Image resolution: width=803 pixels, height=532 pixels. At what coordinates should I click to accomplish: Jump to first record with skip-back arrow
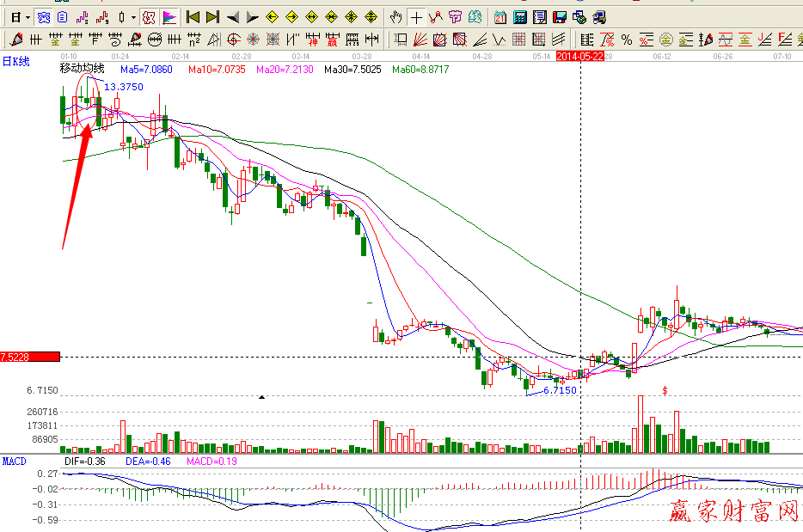pyautogui.click(x=193, y=16)
